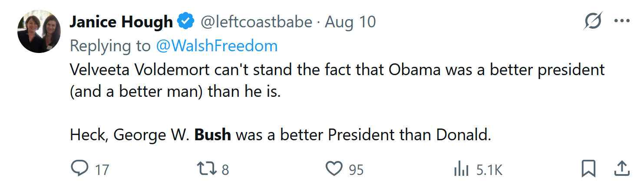This screenshot has width=644, height=188.
Task: Open the three-dot More menu
Action: [621, 21]
